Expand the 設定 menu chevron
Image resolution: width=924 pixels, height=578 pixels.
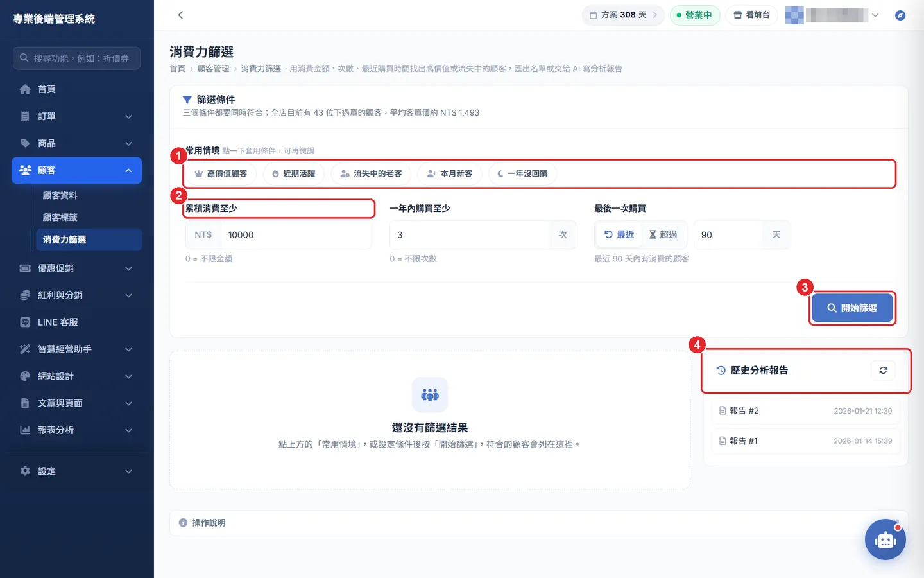click(x=128, y=471)
